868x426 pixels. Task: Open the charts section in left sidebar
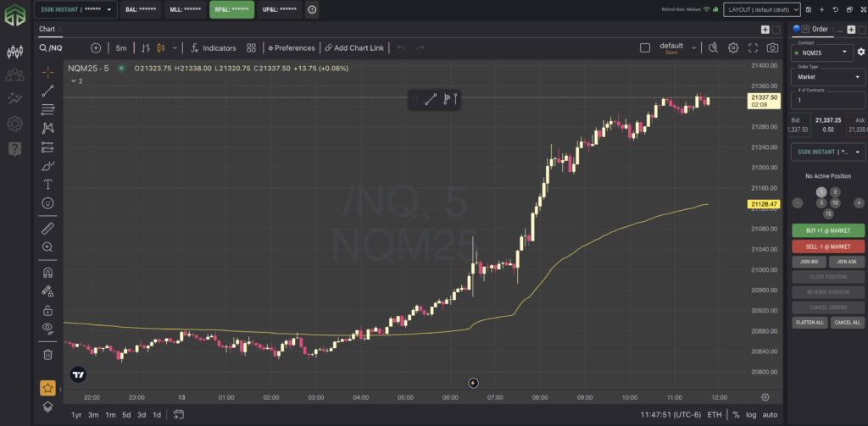click(x=15, y=52)
